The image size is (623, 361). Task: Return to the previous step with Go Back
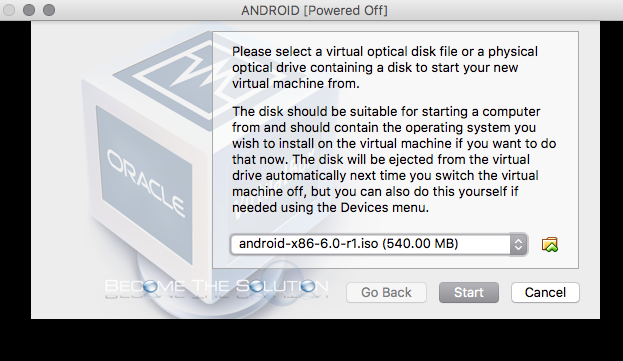386,293
